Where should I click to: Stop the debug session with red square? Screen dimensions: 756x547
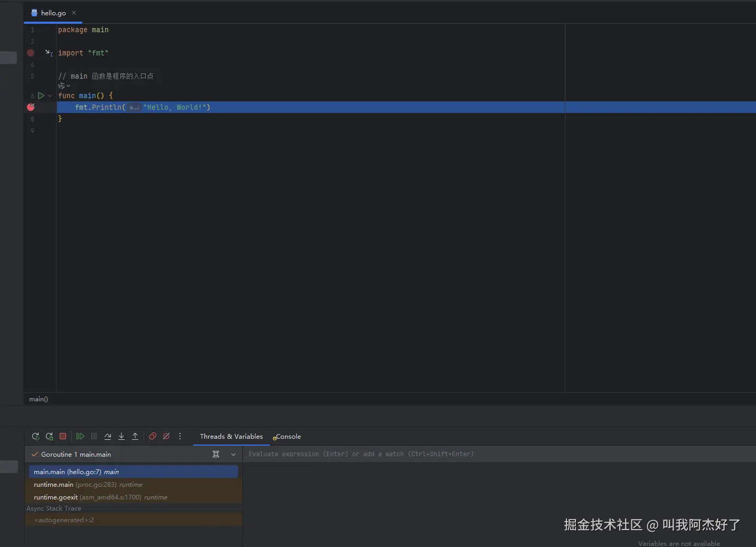click(x=63, y=436)
